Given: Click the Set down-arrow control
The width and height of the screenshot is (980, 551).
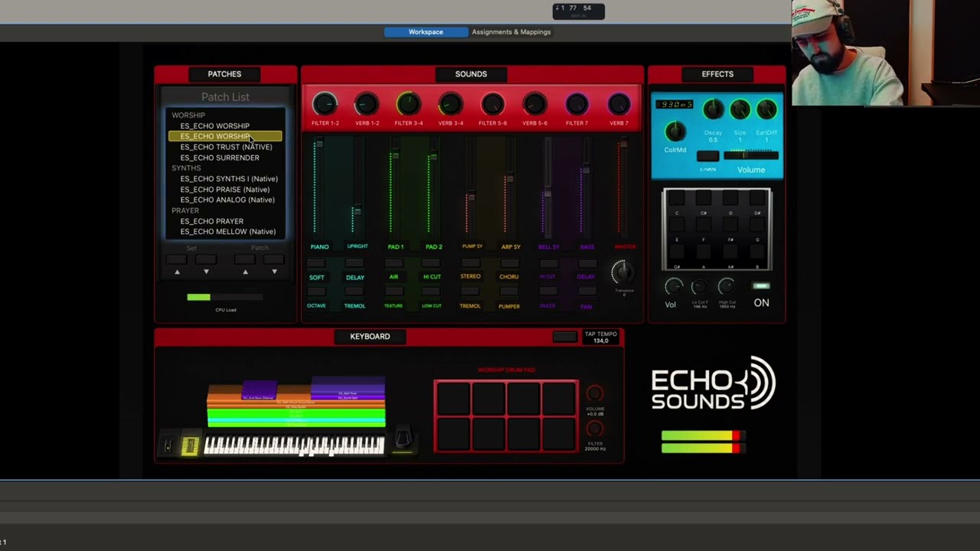Looking at the screenshot, I should pos(206,272).
